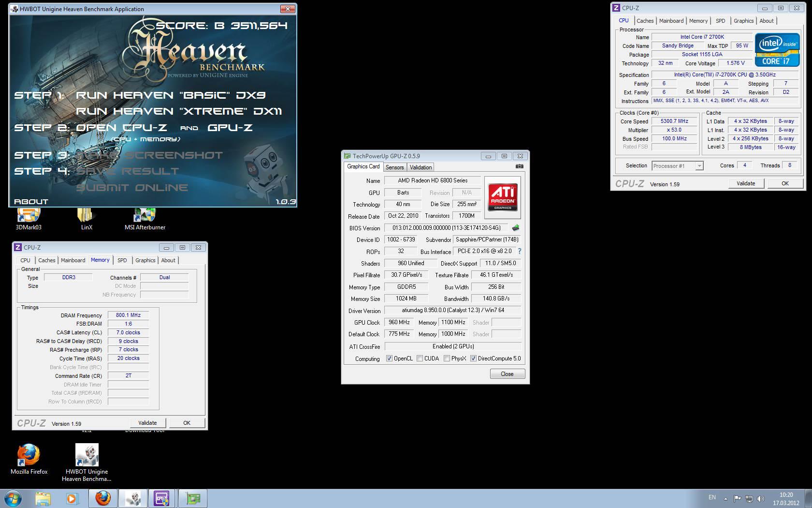Open About in the Heaven Benchmark app
The image size is (812, 508).
click(31, 202)
